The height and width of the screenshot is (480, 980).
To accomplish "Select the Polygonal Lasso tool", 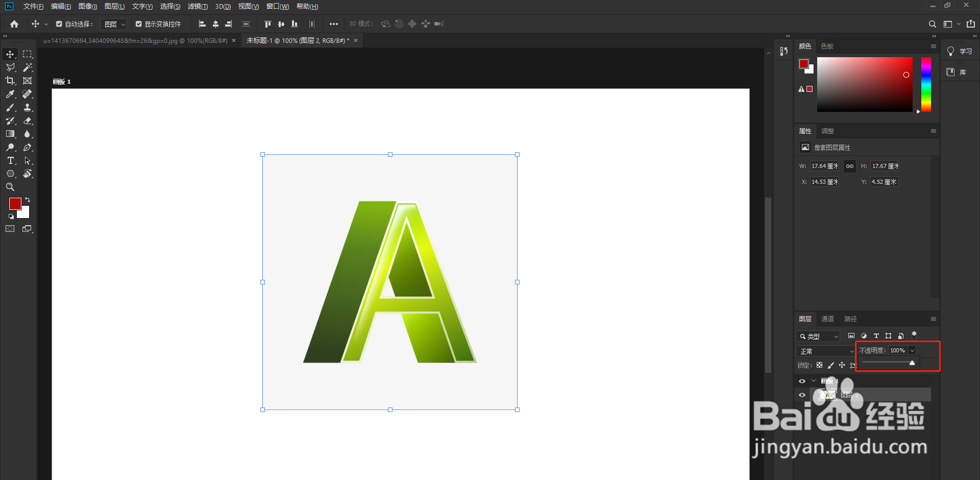I will [x=10, y=67].
